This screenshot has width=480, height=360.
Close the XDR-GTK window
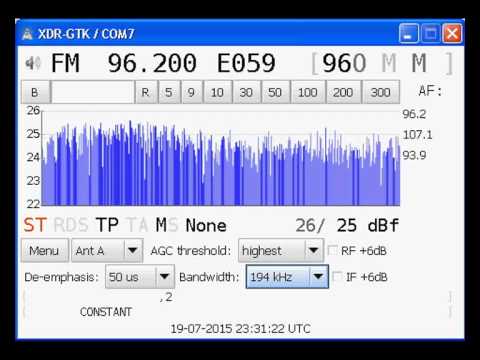[x=452, y=34]
